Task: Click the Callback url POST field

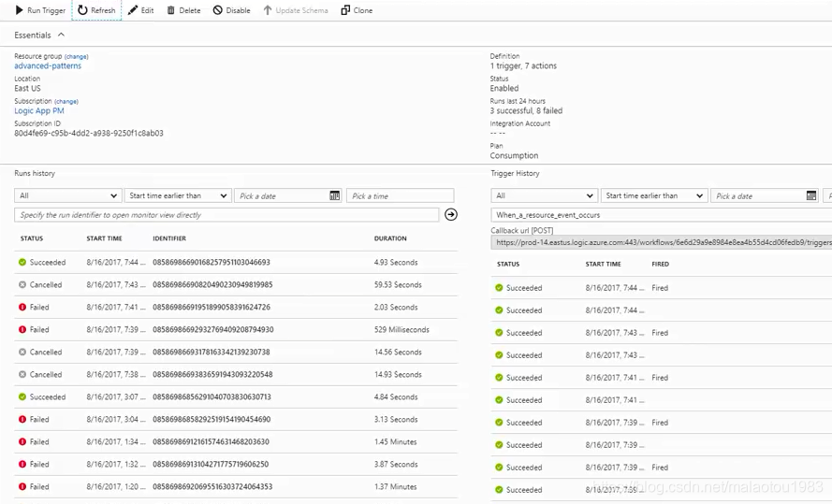Action: pos(661,243)
